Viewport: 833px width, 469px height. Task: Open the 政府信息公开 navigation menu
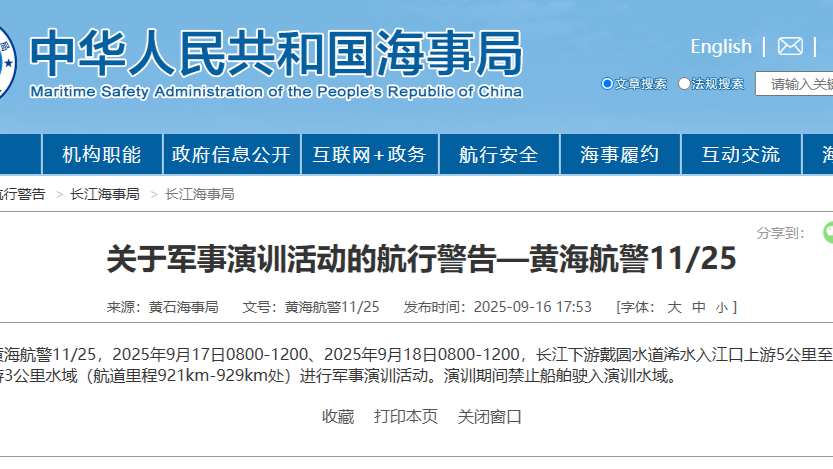click(x=231, y=155)
